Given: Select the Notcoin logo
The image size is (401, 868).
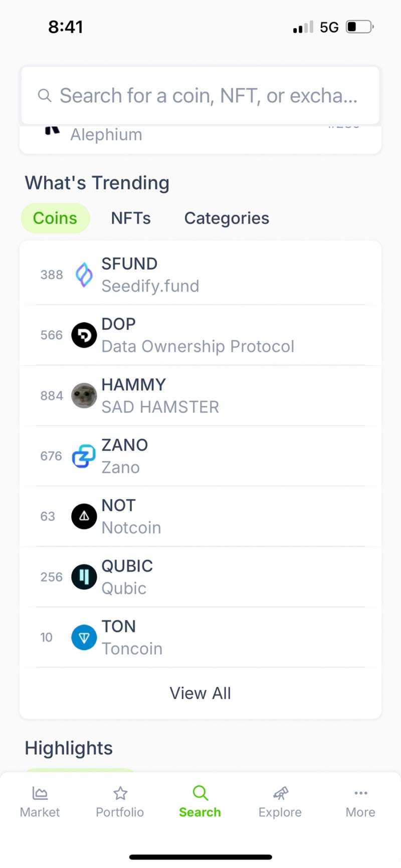Looking at the screenshot, I should (x=84, y=516).
